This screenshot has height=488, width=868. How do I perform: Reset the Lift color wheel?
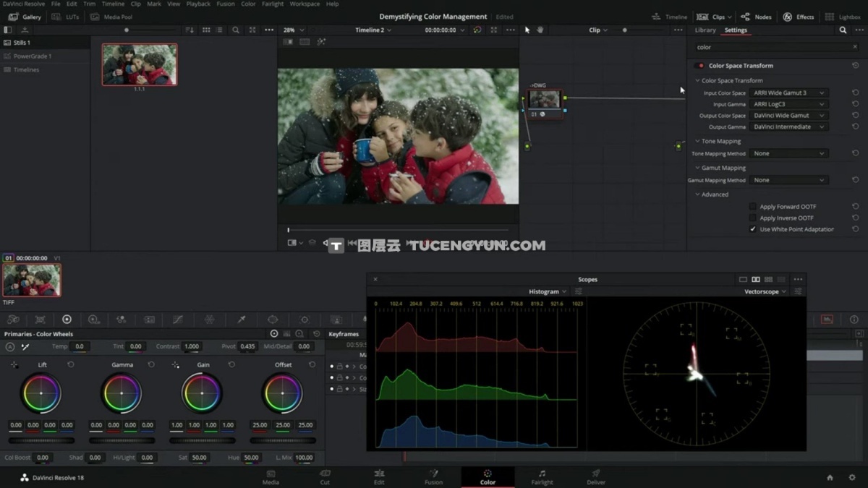(71, 364)
